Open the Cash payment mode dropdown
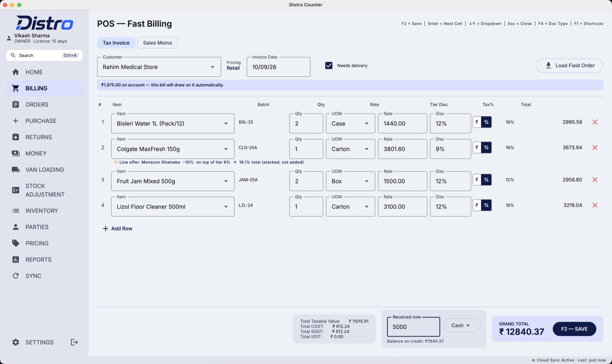 462,325
